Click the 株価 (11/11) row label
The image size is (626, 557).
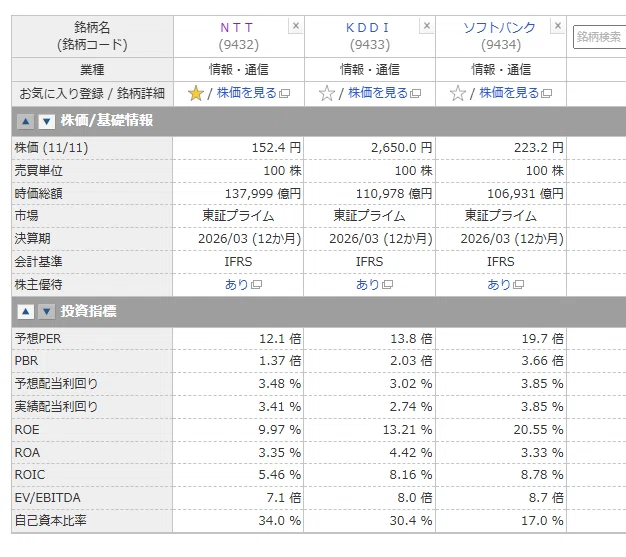click(x=51, y=148)
